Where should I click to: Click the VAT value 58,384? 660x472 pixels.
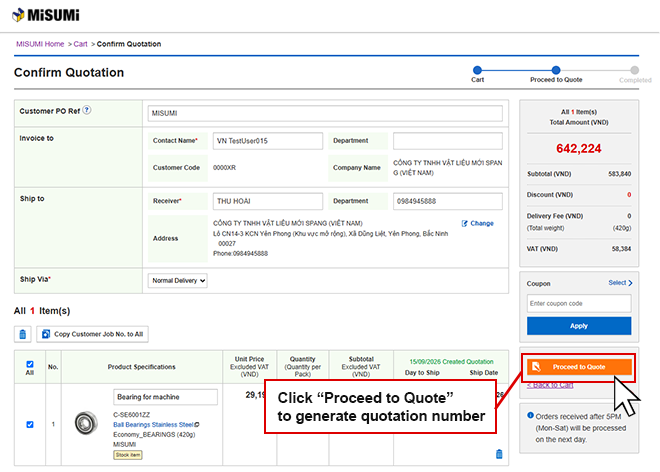pyautogui.click(x=621, y=249)
